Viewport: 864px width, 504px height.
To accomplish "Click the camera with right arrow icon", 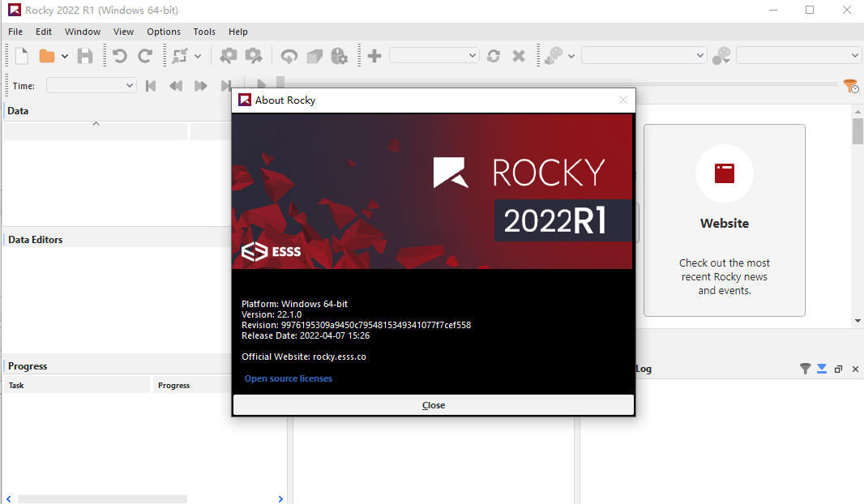I will pos(254,56).
